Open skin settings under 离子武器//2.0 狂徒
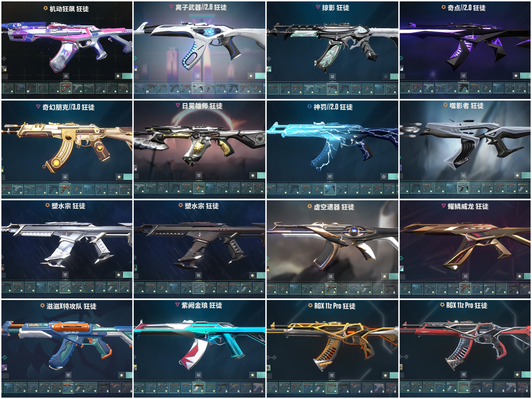Screen dimensions: 532x399 [x=198, y=76]
